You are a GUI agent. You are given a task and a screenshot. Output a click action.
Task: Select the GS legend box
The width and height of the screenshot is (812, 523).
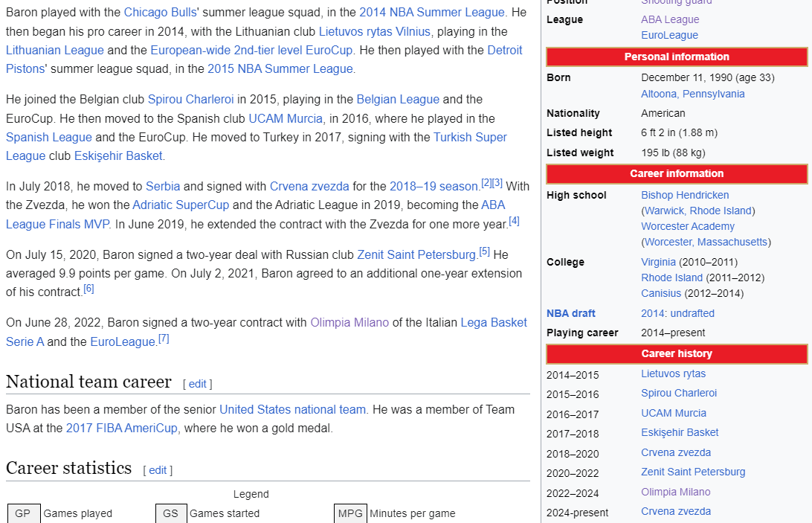tap(171, 513)
